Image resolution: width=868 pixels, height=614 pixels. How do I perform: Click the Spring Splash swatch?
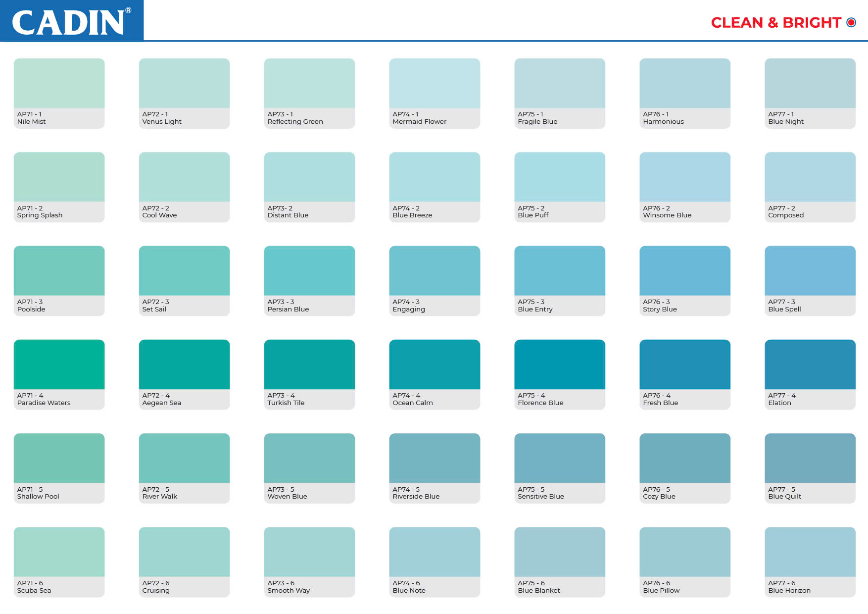pos(59,177)
